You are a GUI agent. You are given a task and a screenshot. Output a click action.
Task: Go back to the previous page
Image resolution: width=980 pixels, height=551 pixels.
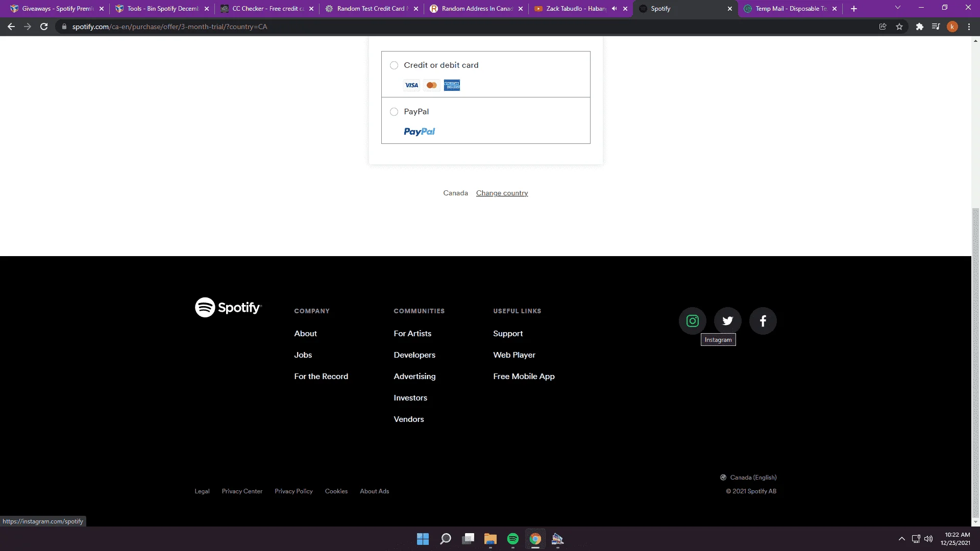point(11,27)
